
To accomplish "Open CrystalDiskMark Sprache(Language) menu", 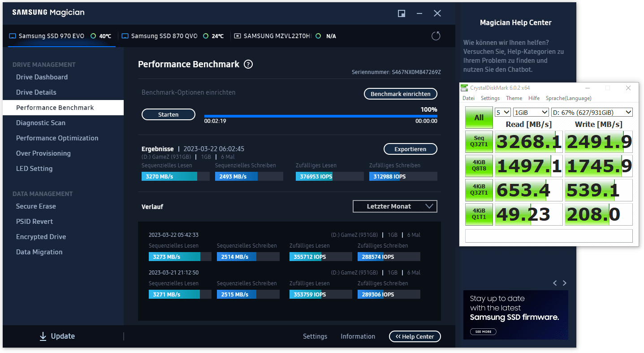I will [568, 98].
